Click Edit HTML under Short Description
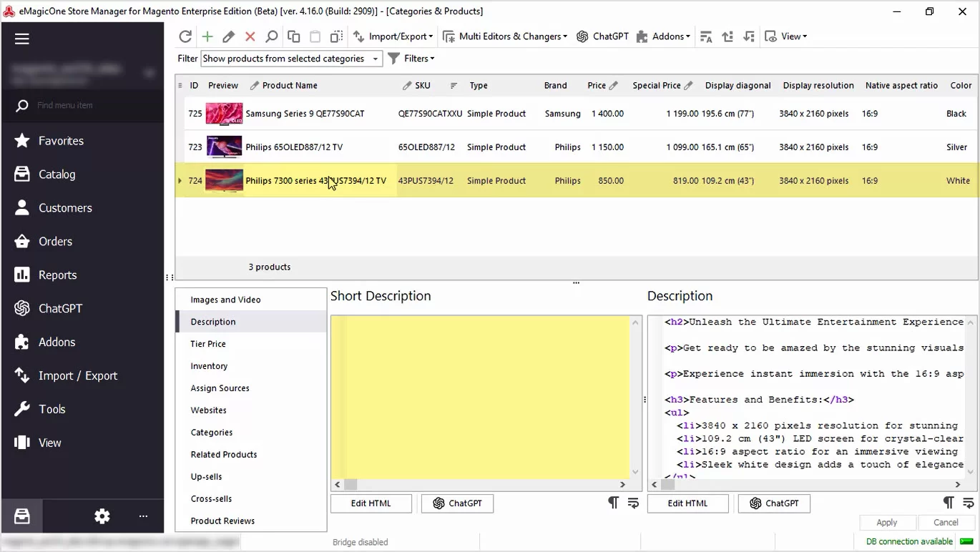 pyautogui.click(x=371, y=503)
